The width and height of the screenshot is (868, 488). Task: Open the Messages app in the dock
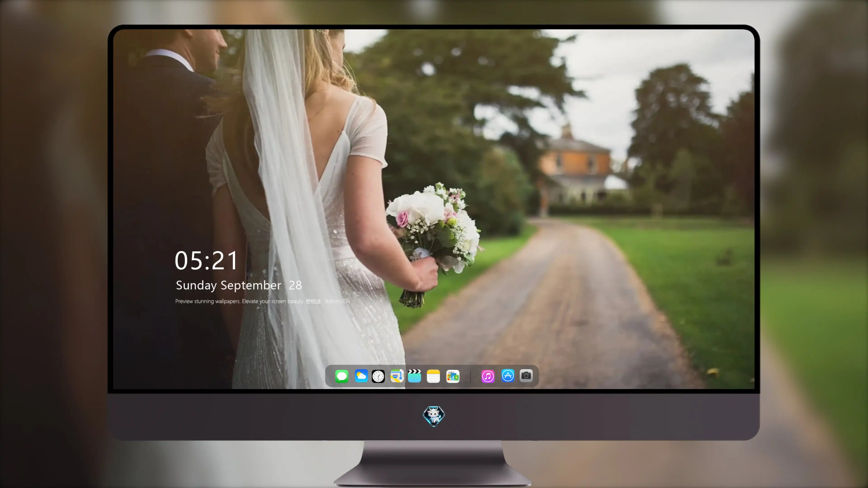[x=342, y=376]
